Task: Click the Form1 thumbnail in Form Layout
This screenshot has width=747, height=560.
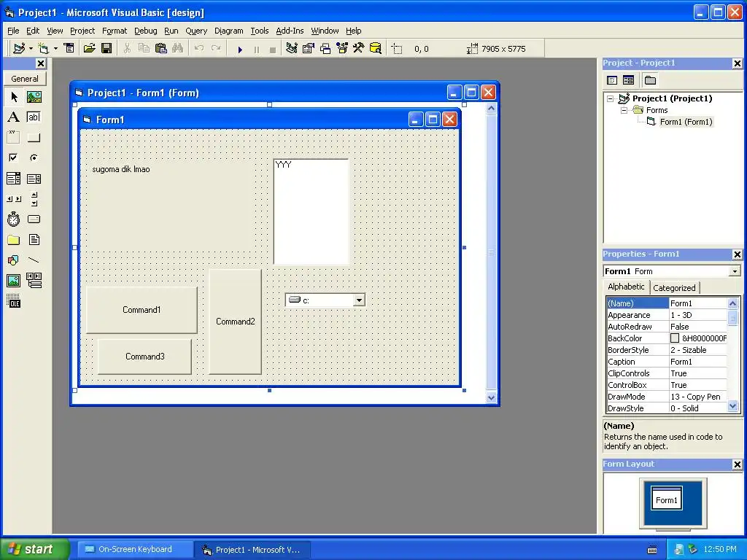Action: 667,499
